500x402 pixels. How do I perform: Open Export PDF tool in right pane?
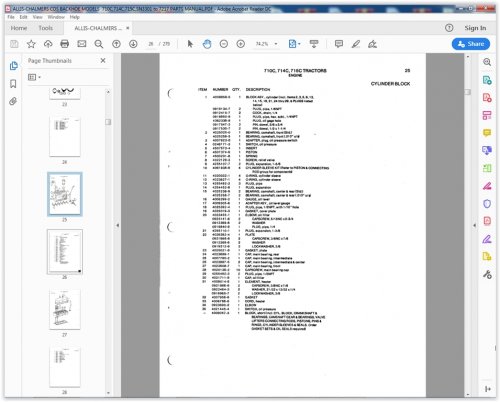tap(487, 80)
